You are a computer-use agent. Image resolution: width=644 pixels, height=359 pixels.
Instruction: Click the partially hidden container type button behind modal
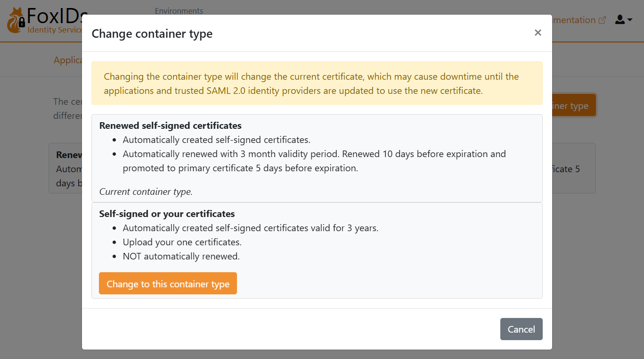tap(569, 105)
